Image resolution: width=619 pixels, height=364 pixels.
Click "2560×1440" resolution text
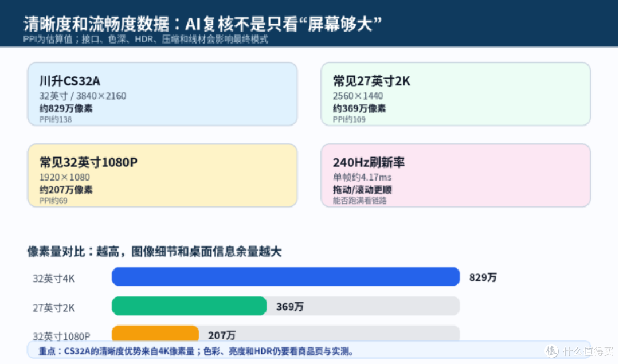coord(358,96)
